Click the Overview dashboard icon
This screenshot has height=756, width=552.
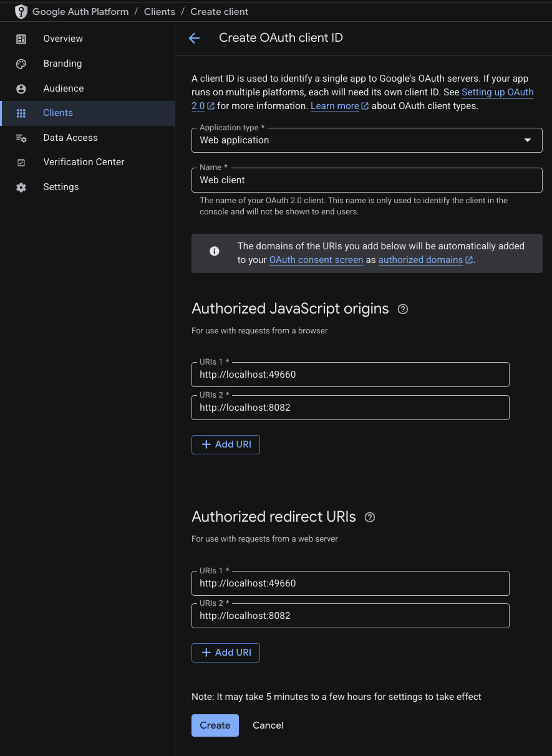coord(21,38)
